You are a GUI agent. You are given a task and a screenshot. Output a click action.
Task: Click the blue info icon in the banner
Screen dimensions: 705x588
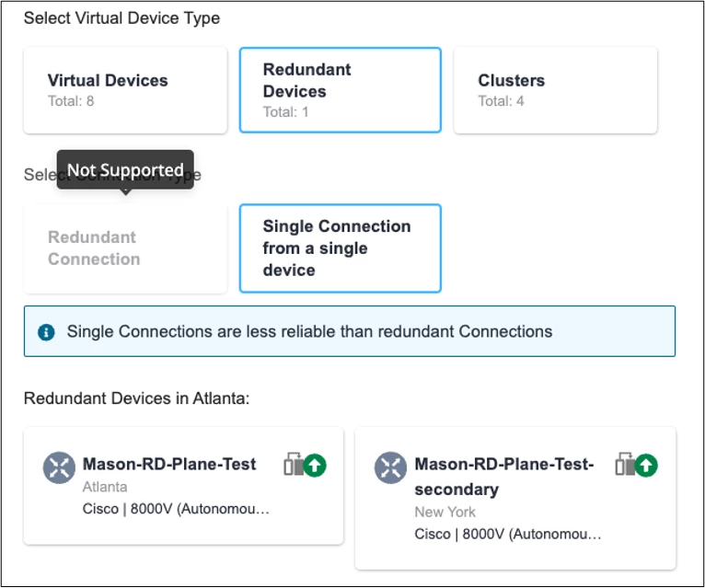coord(46,332)
